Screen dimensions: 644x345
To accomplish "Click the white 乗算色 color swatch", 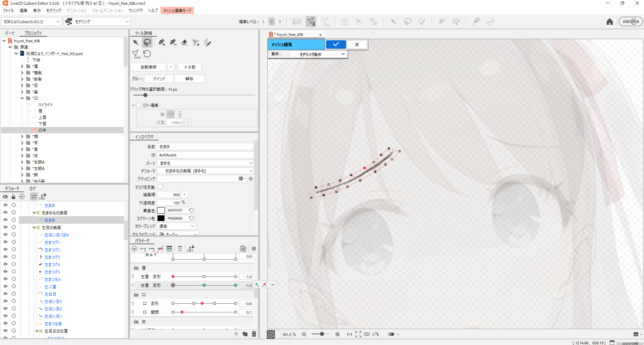I will pyautogui.click(x=161, y=211).
